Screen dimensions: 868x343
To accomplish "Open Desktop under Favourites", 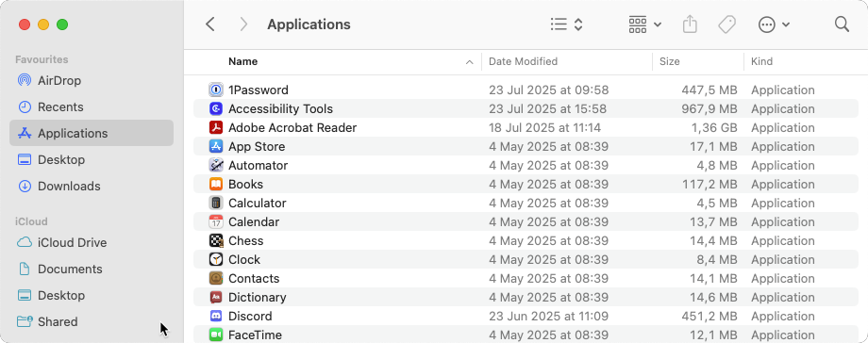I will coord(92,160).
